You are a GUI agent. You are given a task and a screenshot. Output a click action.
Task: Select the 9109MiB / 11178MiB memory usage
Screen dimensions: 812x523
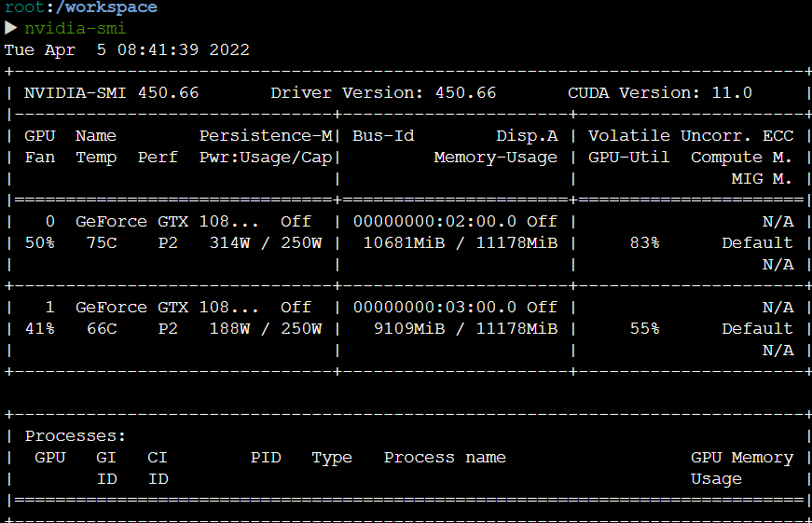point(465,329)
